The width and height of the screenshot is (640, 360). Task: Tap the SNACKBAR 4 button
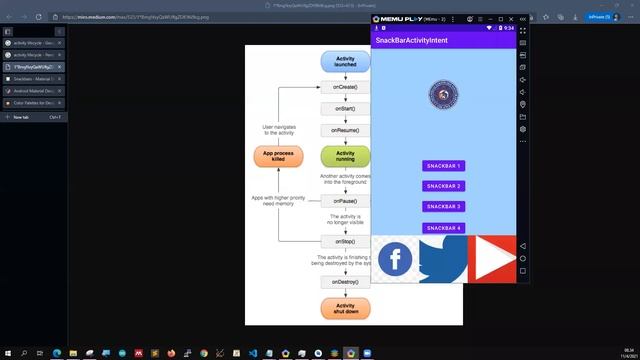coord(443,228)
